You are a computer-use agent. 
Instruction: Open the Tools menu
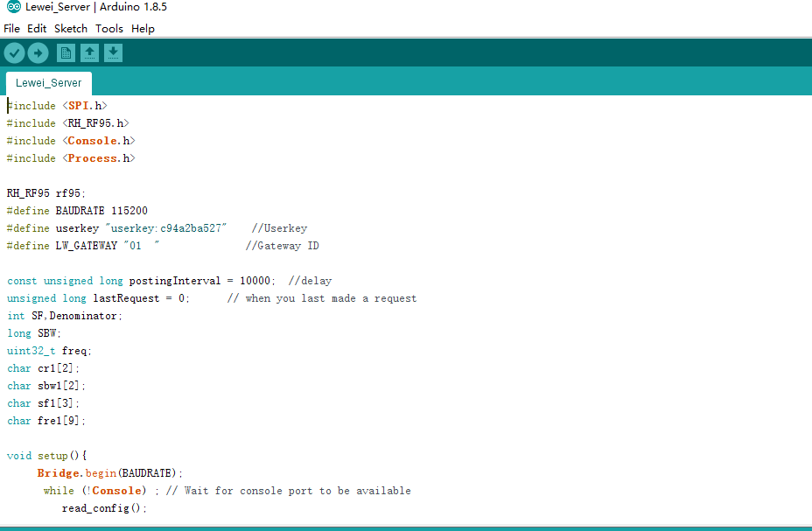tap(108, 29)
